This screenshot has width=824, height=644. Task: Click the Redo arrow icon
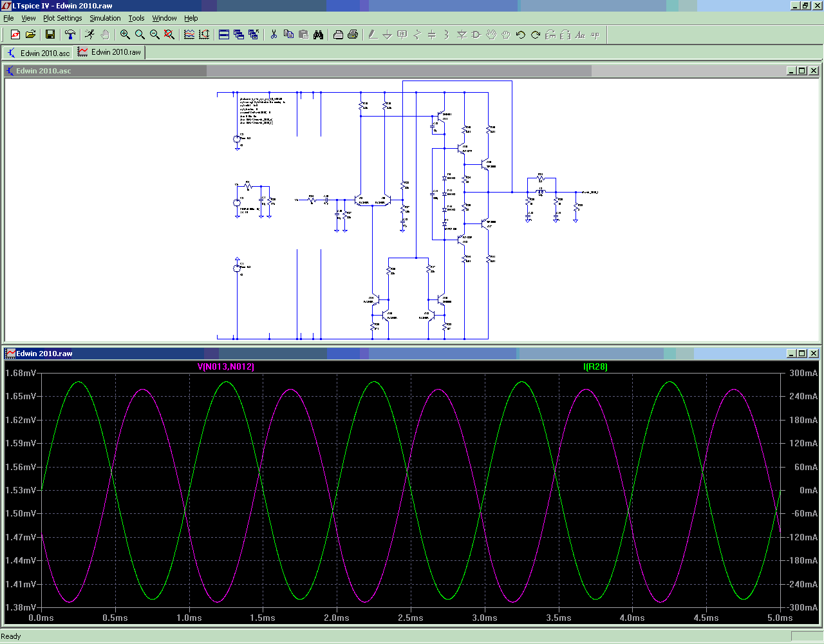(536, 35)
